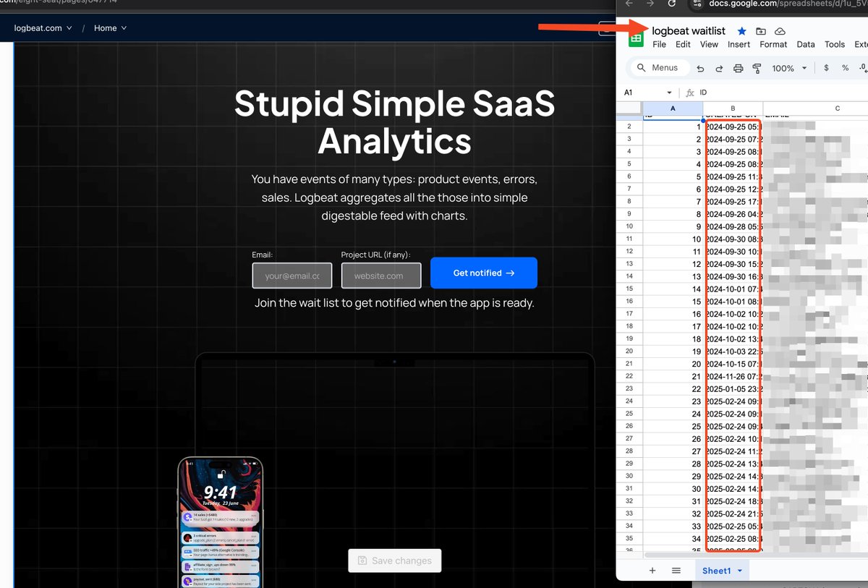Click the date cell in ID 33 row
This screenshot has width=868, height=588.
coord(733,526)
